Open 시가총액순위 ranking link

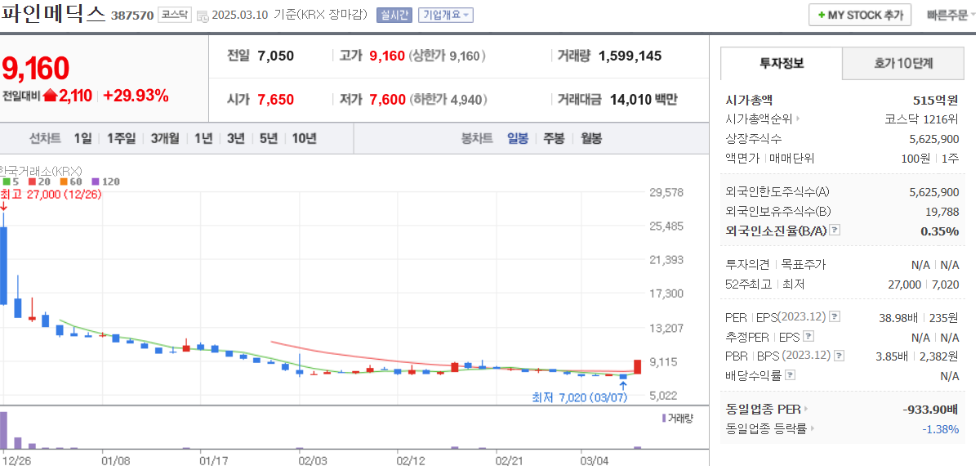tap(763, 119)
